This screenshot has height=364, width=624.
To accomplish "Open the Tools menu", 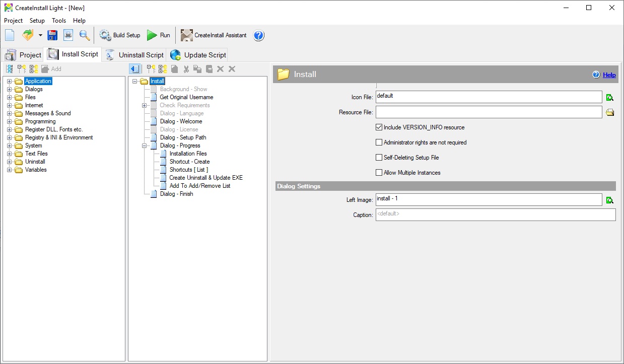I will coord(59,21).
